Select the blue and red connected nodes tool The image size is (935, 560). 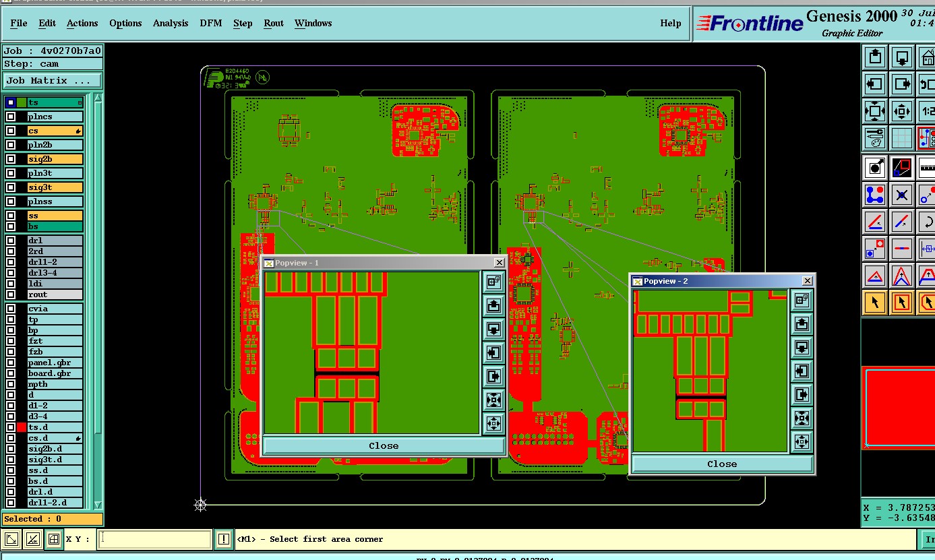[875, 195]
